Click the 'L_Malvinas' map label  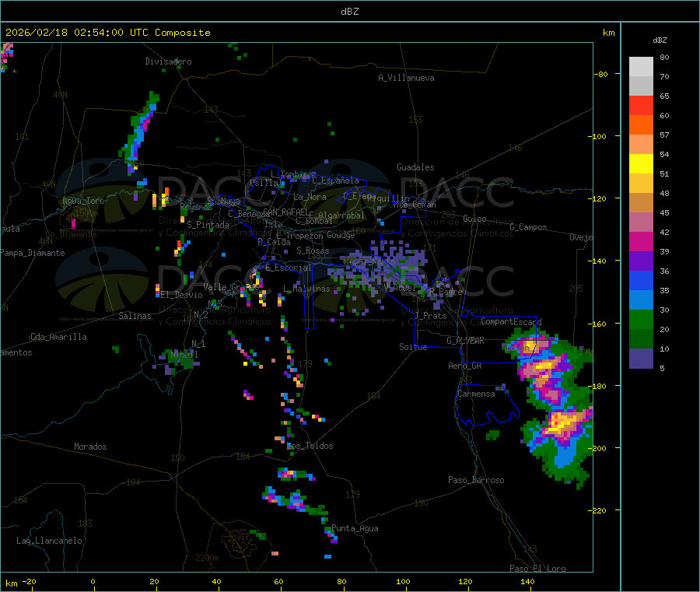pos(306,289)
